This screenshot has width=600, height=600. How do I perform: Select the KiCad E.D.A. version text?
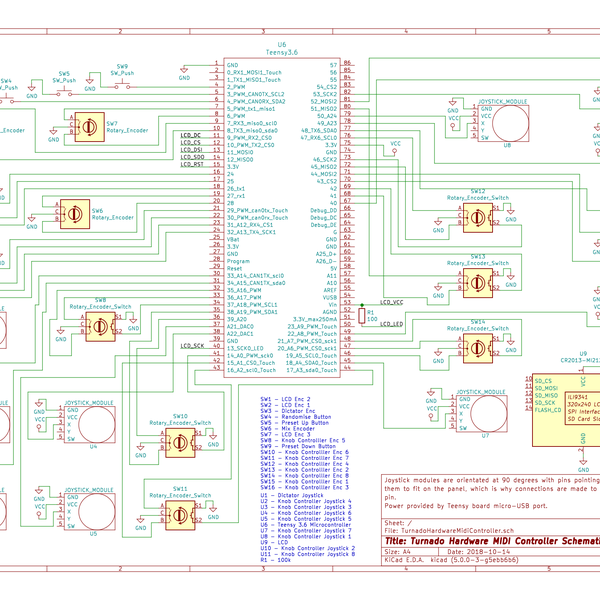click(x=452, y=560)
